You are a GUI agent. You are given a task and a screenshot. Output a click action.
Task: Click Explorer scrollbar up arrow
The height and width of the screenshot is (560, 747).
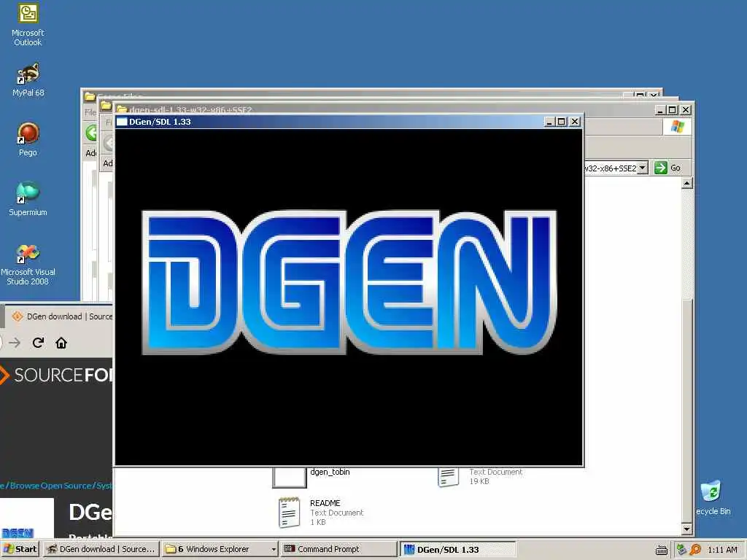[x=686, y=183]
